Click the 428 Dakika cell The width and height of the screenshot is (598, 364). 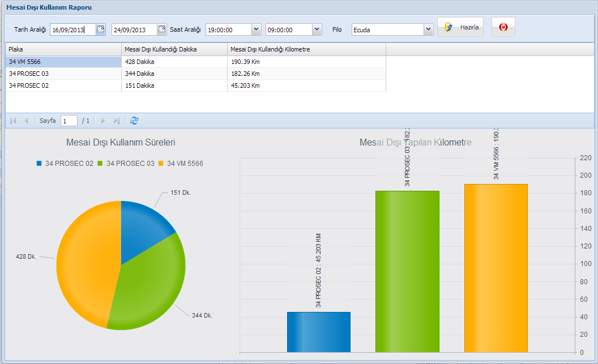(174, 62)
